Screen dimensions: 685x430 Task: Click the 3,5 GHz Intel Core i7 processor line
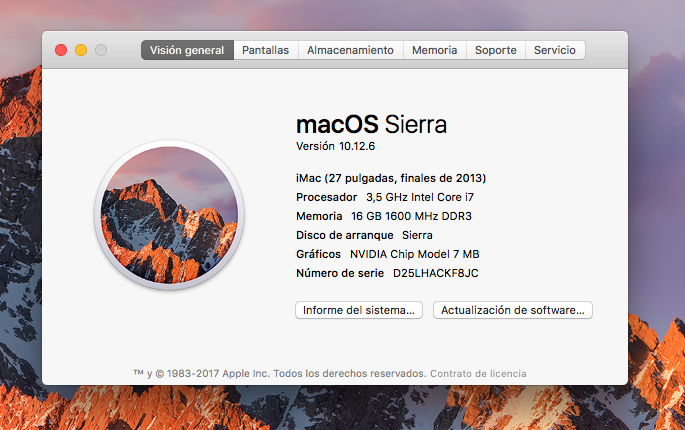(x=420, y=198)
